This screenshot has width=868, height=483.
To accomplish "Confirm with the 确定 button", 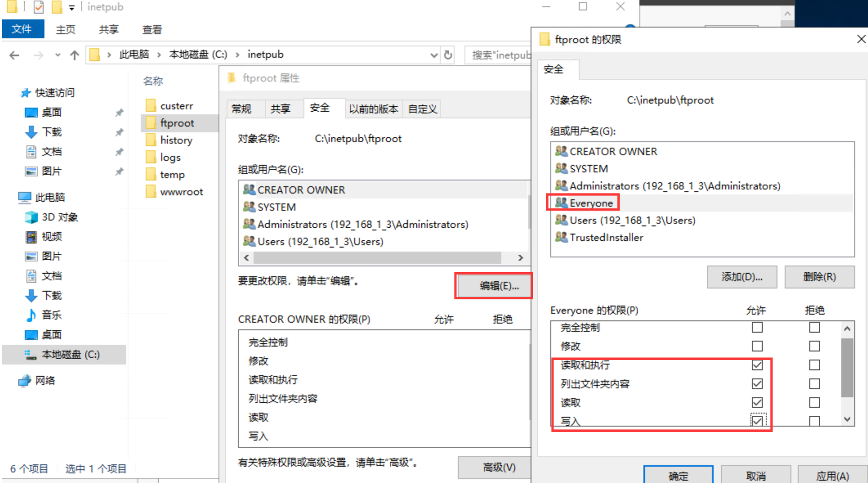I will (678, 475).
